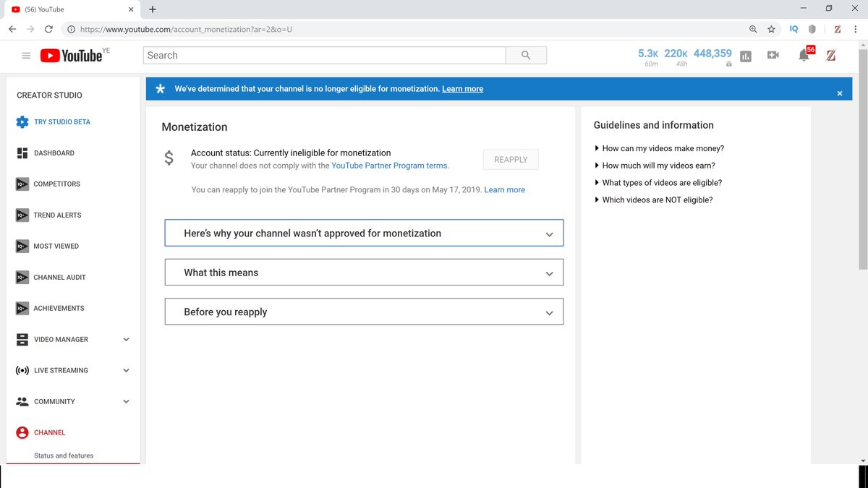The height and width of the screenshot is (488, 868).
Task: Click the red Channel person icon
Action: click(x=22, y=432)
